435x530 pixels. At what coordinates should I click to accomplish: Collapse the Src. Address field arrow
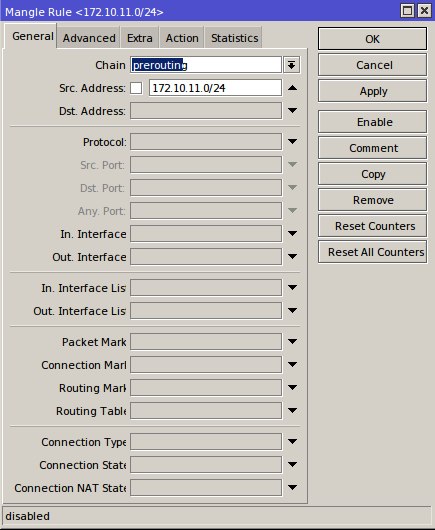(292, 88)
